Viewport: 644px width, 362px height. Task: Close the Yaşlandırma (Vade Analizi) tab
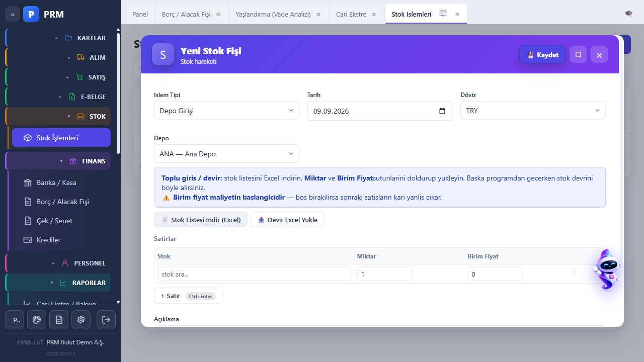(318, 15)
